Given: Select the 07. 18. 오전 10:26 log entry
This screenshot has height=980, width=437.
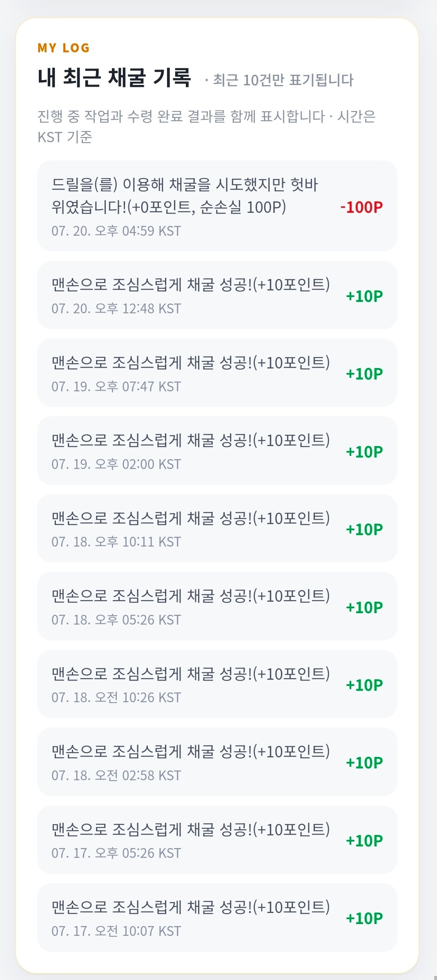Looking at the screenshot, I should tap(217, 684).
